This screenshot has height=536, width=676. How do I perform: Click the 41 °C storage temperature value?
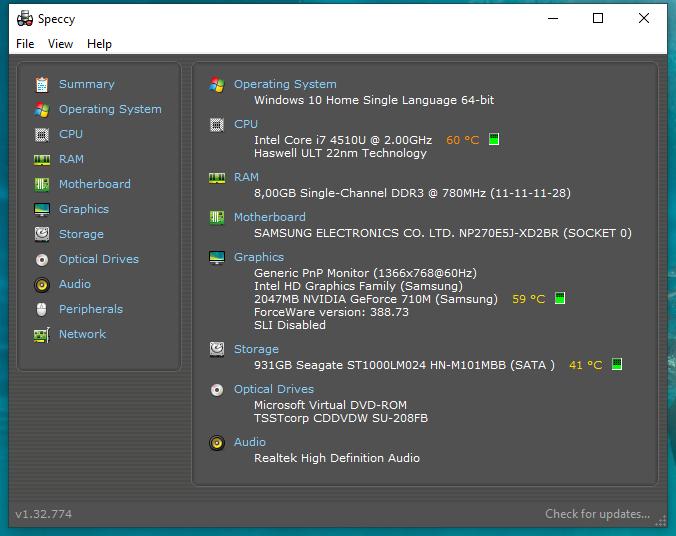point(585,365)
